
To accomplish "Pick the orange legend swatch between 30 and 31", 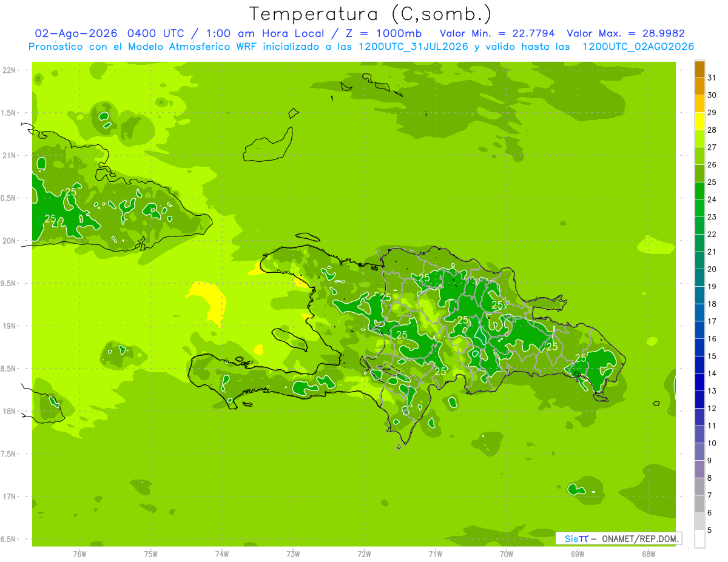I will [699, 87].
